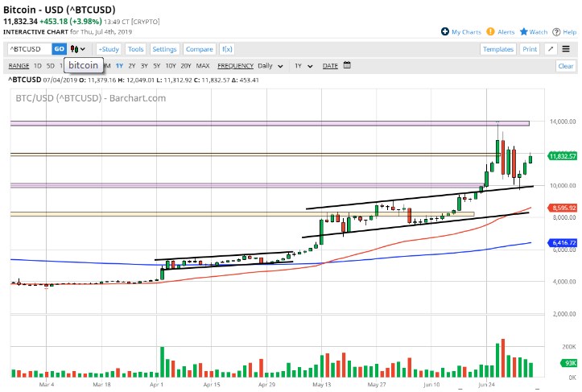Open the 1Y period dropdown
This screenshot has height=392, width=582.
pyautogui.click(x=303, y=66)
